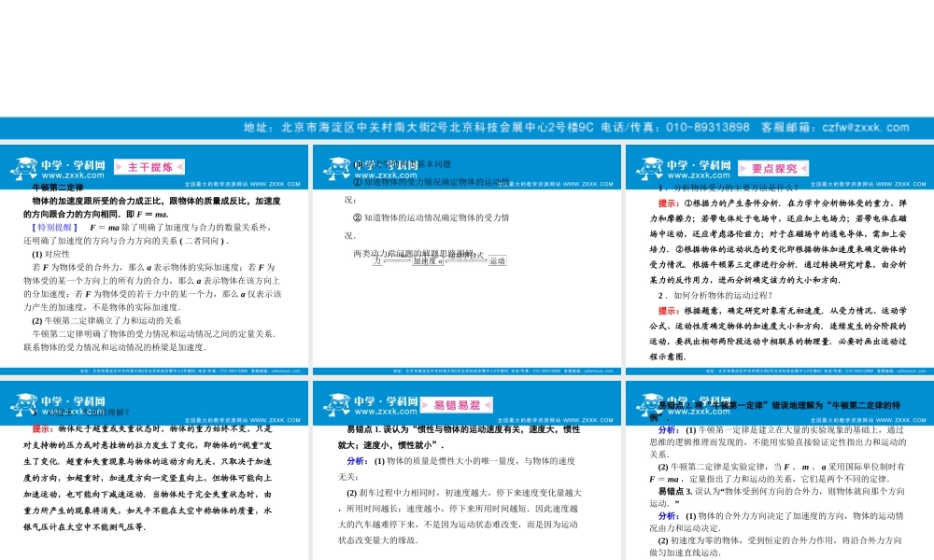Select "② 知道物体的运动情况确定物体的受力情"
This screenshot has height=560, width=934.
point(432,217)
